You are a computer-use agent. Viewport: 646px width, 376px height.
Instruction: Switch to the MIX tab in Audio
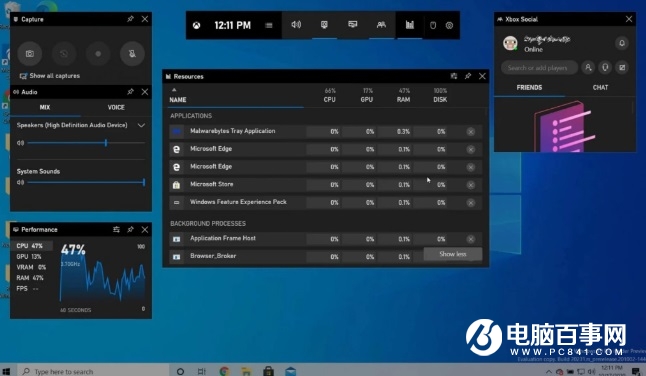(x=45, y=107)
